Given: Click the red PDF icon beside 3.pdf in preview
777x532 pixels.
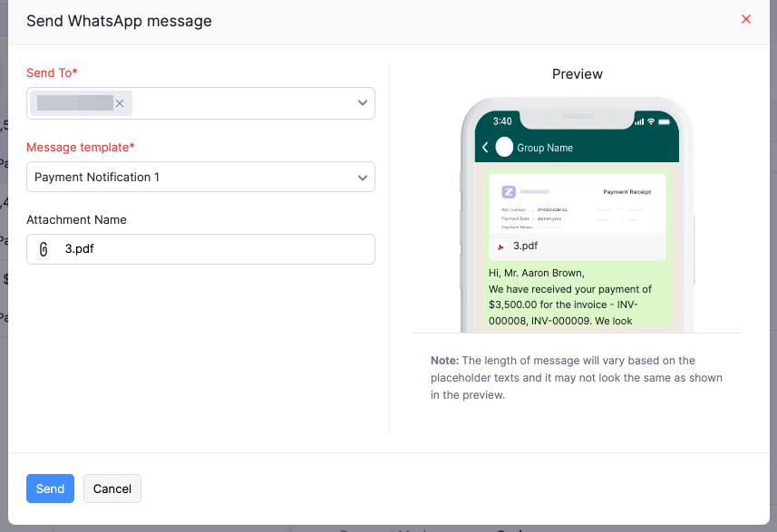Looking at the screenshot, I should pos(500,246).
